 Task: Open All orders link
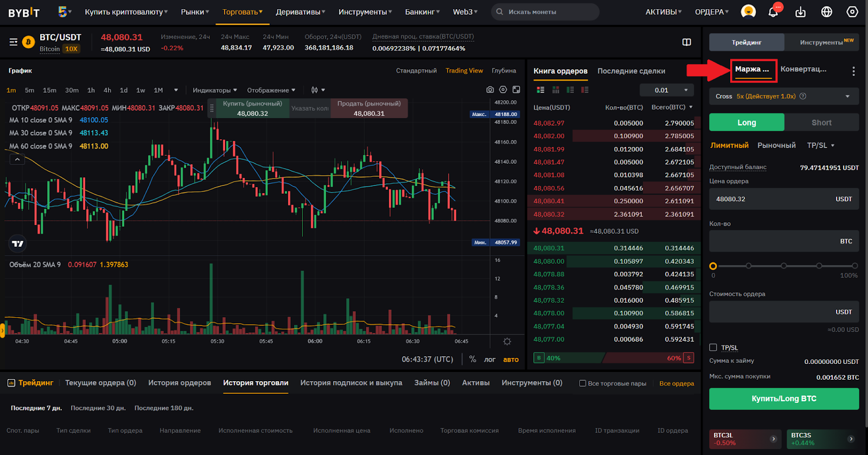(x=676, y=383)
